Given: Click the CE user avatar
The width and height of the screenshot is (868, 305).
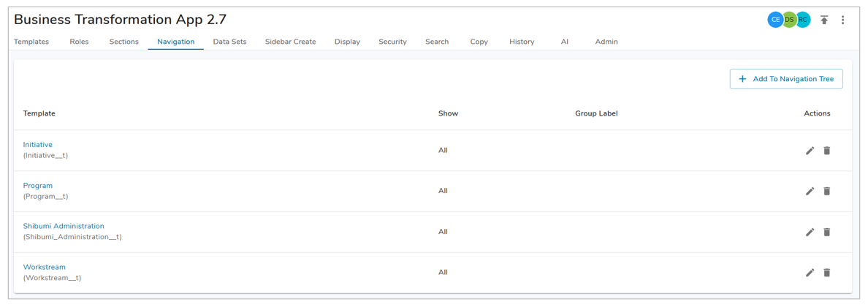Looking at the screenshot, I should (775, 20).
